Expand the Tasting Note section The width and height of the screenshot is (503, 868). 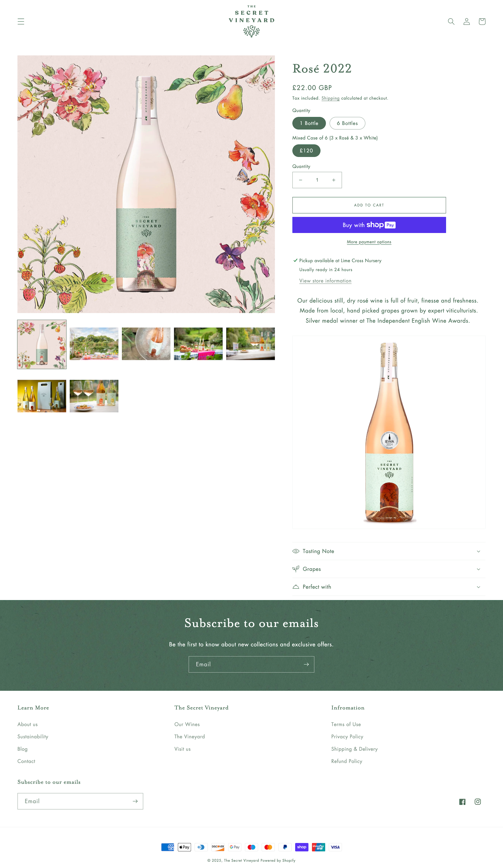[389, 551]
